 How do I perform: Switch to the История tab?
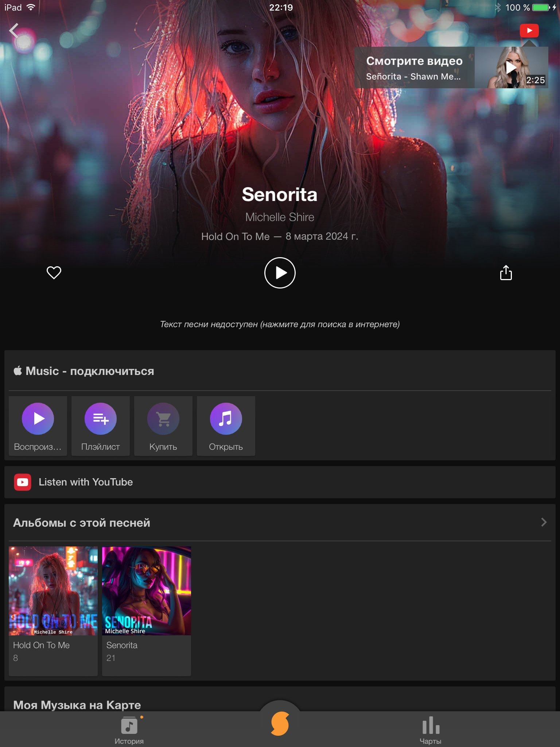[129, 731]
